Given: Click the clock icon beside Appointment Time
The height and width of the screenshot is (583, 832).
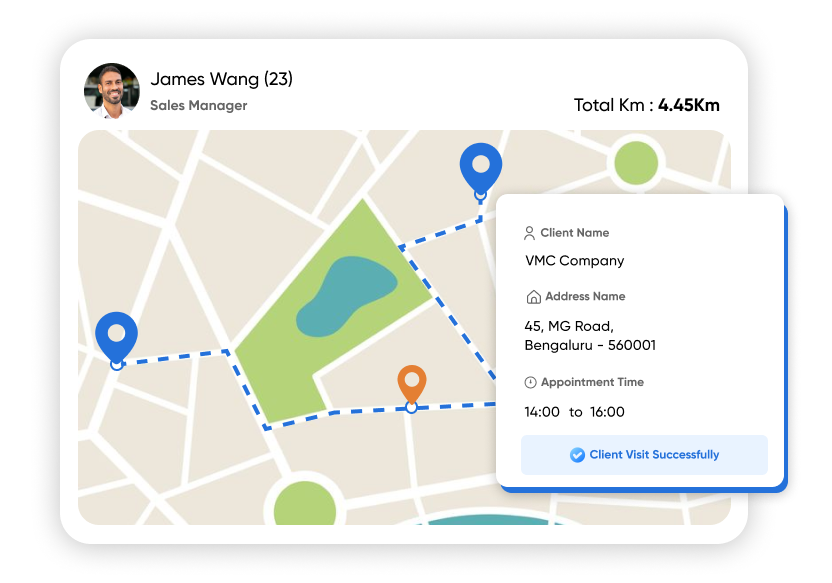Looking at the screenshot, I should (x=530, y=383).
